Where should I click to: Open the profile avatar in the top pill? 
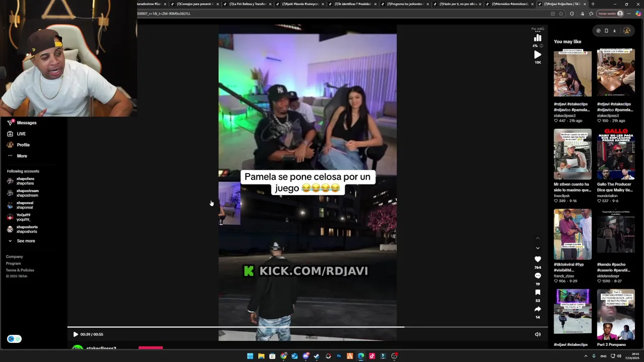627,31
